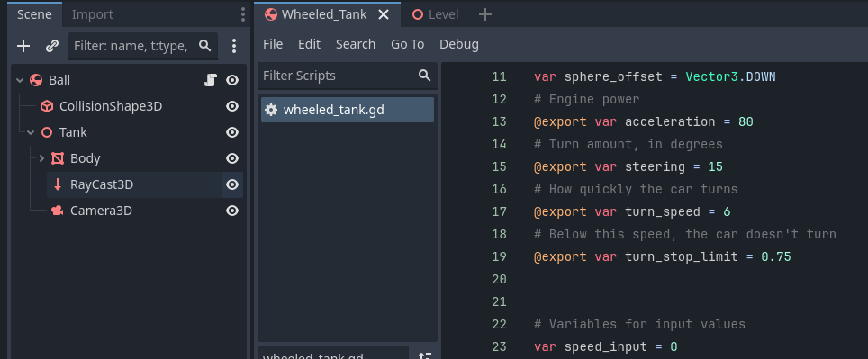868x359 pixels.
Task: Click 'acceleration' variable on line 13
Action: coord(670,121)
